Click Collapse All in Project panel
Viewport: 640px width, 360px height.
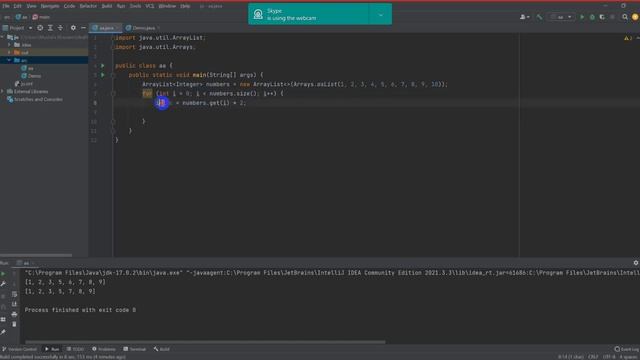[x=60, y=28]
